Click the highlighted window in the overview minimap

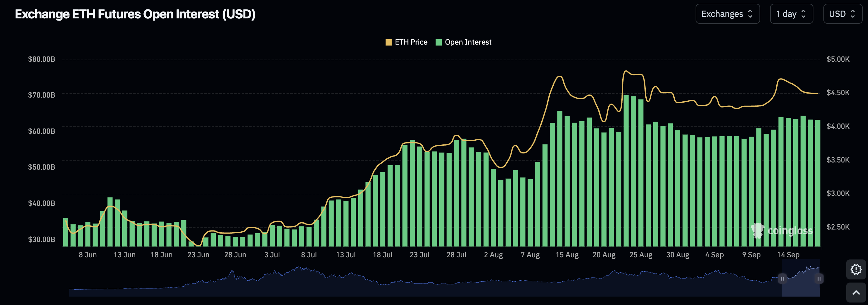pyautogui.click(x=800, y=279)
